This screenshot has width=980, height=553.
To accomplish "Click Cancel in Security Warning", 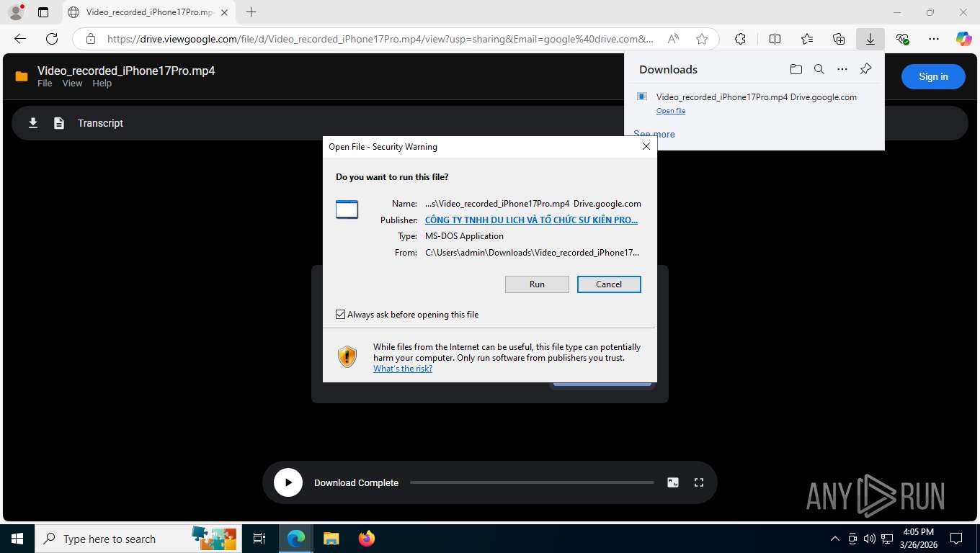I will click(609, 284).
